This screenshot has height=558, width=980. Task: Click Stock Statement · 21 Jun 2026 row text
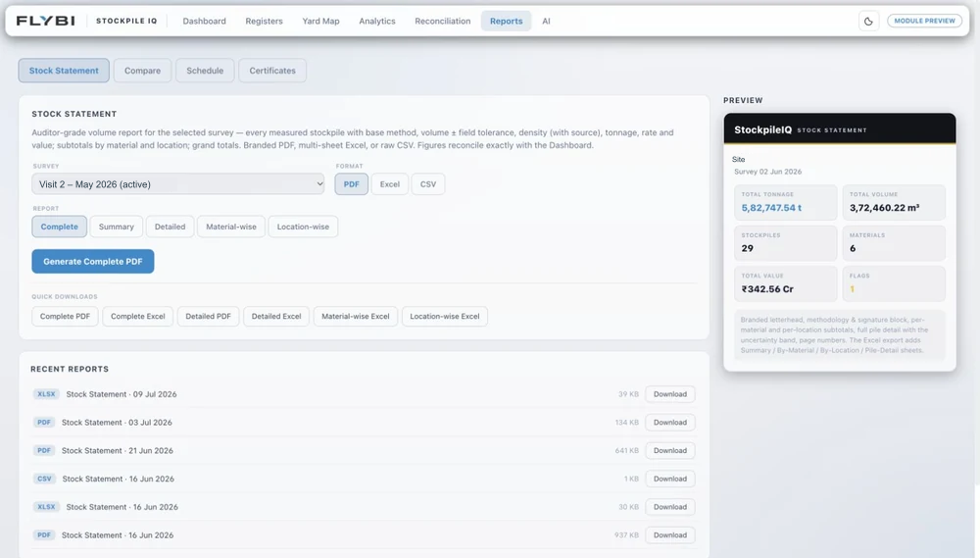(x=118, y=450)
